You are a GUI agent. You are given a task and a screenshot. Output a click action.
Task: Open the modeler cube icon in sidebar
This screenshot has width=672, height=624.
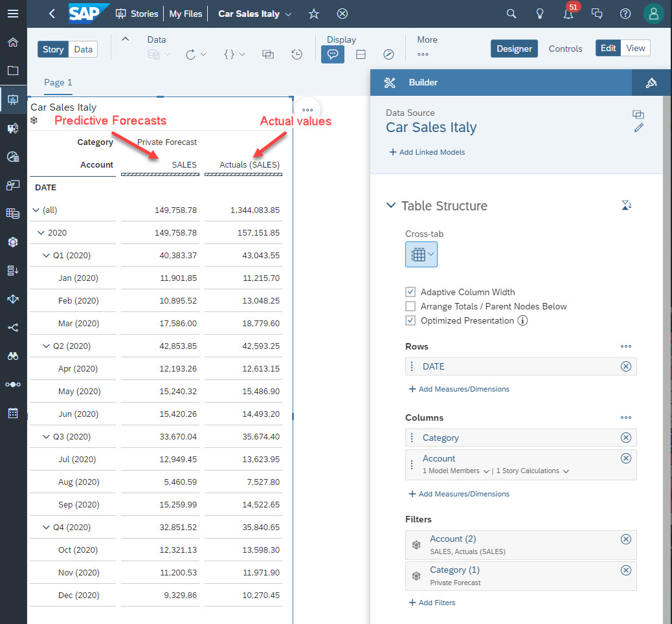pyautogui.click(x=13, y=242)
